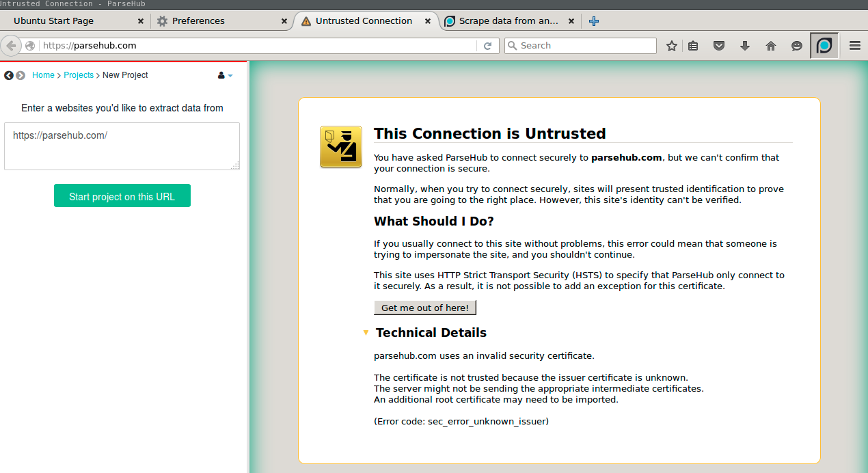Click the What Should I Do? heading

click(x=434, y=221)
